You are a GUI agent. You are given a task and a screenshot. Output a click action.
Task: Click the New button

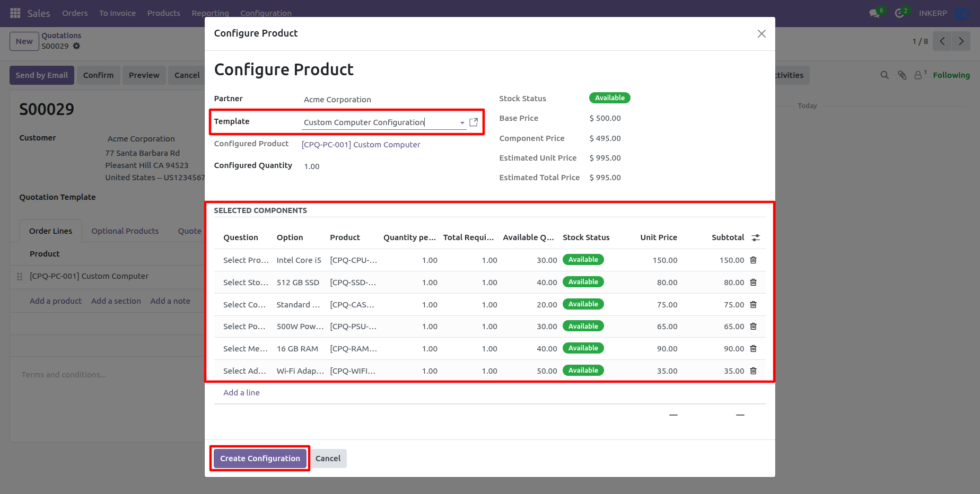pyautogui.click(x=24, y=41)
